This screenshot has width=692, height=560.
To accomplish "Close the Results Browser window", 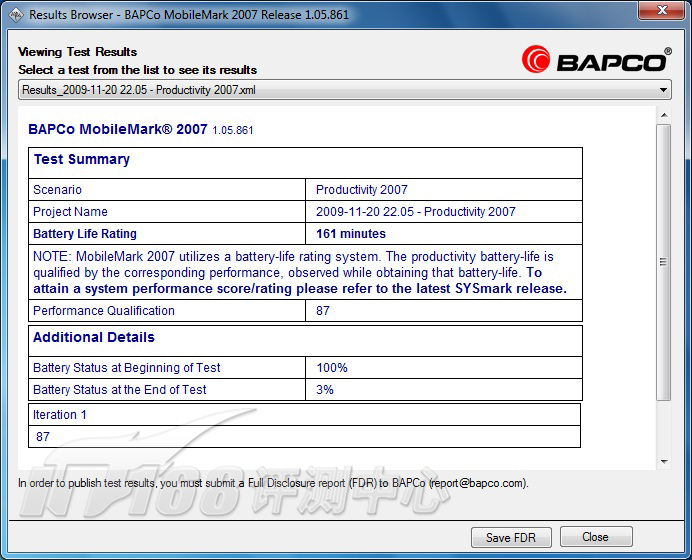I will (x=662, y=10).
